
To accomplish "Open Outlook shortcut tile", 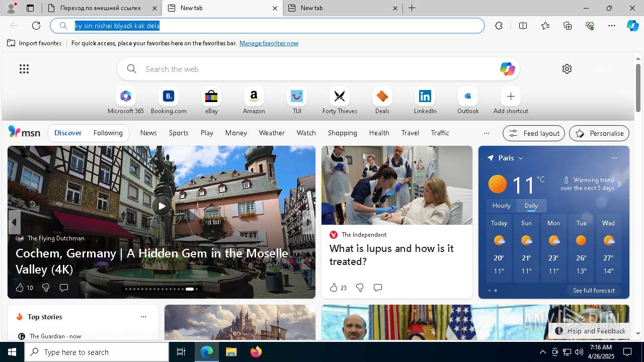I will 468,101.
